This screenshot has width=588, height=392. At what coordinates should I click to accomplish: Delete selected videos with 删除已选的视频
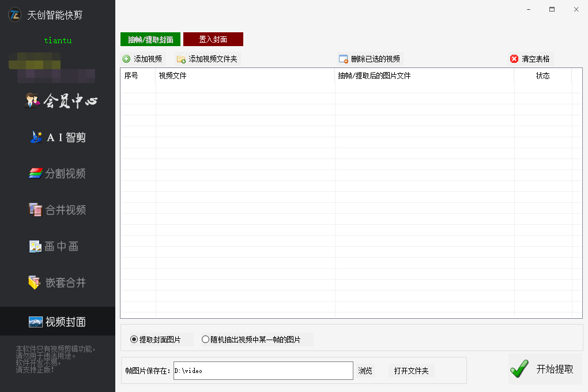pyautogui.click(x=369, y=59)
